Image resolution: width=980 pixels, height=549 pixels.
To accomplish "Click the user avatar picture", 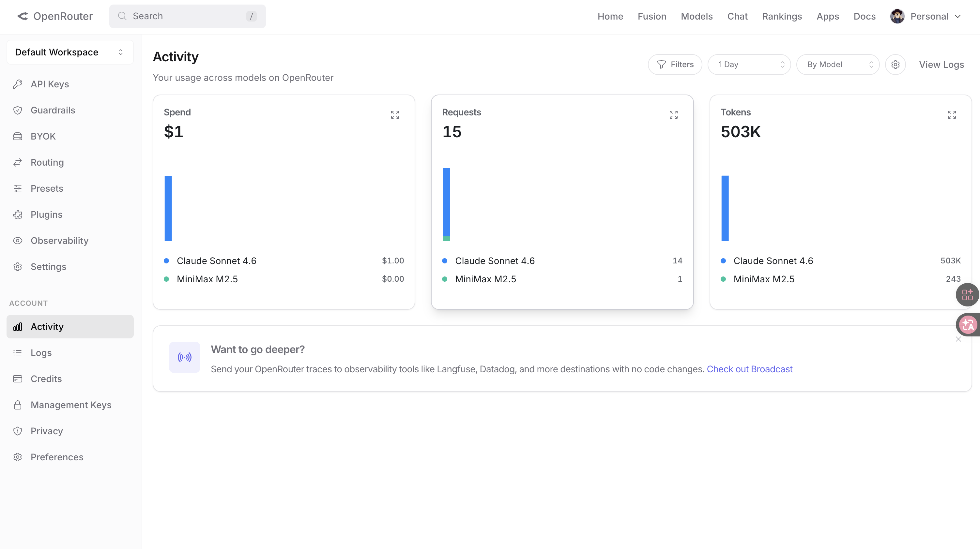I will [x=897, y=16].
